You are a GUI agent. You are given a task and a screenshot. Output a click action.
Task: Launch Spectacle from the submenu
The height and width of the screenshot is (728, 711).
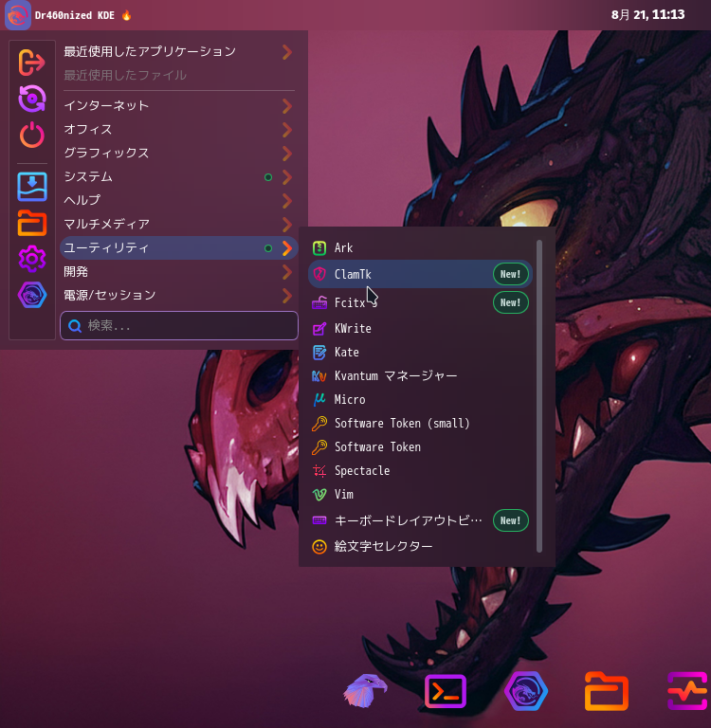[x=420, y=471]
